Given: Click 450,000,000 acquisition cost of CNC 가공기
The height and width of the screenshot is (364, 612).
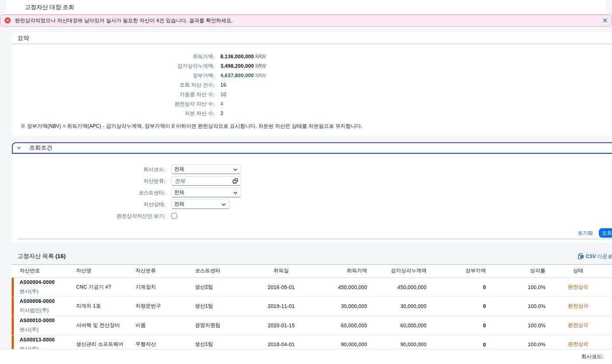Looking at the screenshot, I should click(x=352, y=288).
